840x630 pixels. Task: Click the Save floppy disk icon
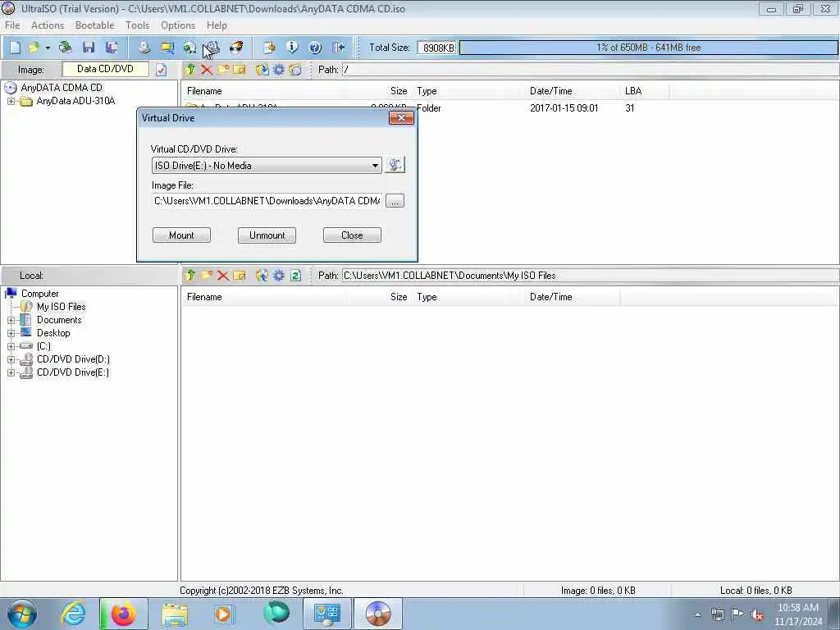click(x=89, y=47)
